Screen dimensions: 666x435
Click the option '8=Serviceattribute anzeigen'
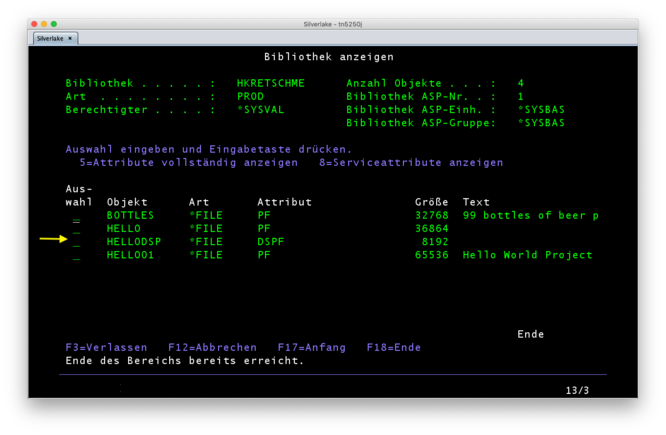click(x=411, y=163)
